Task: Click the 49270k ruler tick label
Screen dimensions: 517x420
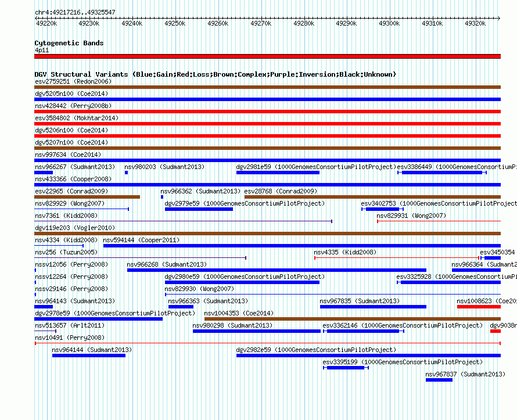Action: pyautogui.click(x=261, y=23)
